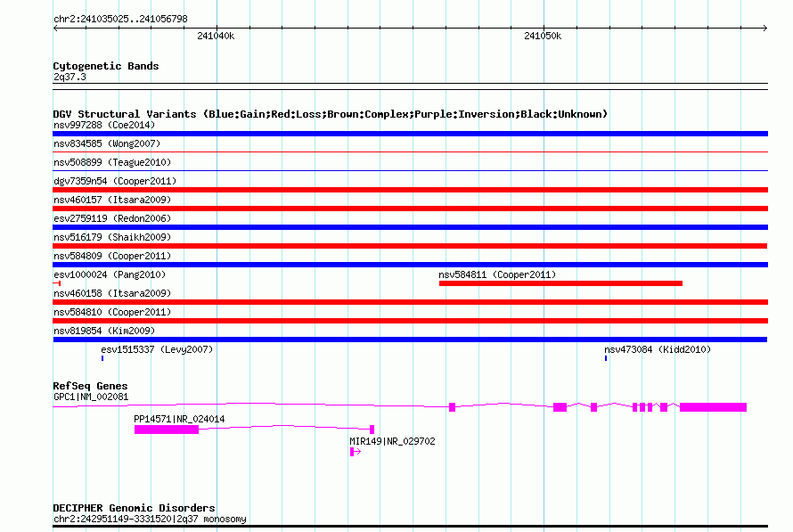The width and height of the screenshot is (793, 532).
Task: Click the DGV Structural Variants track title
Action: tap(331, 114)
